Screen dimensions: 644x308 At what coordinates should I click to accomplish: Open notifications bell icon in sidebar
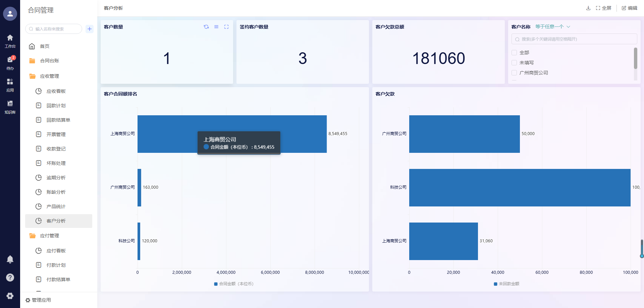tap(10, 259)
